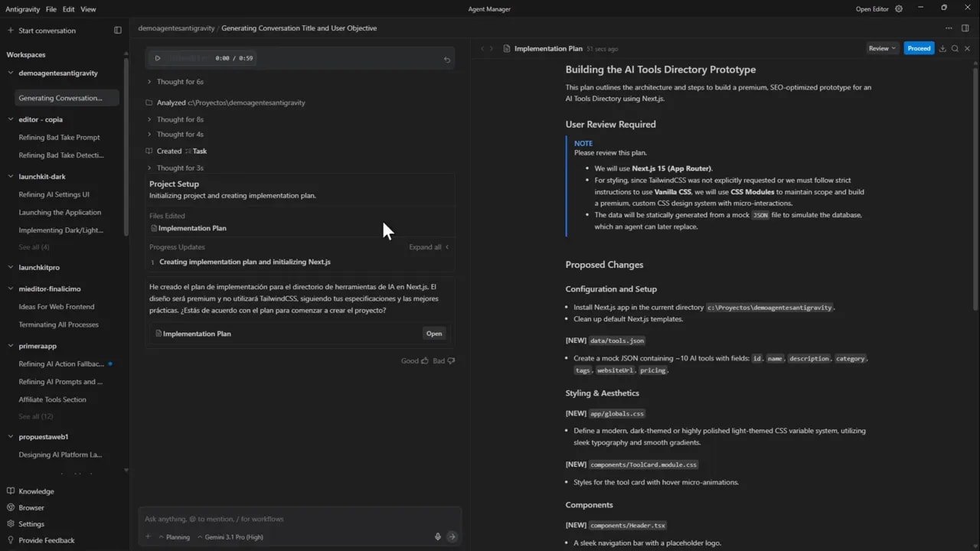Give a thumbs-down with the Bad button

point(440,360)
